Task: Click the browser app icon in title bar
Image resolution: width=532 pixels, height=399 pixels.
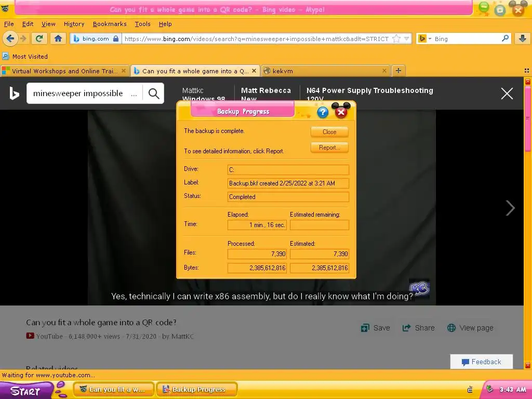Action: click(5, 8)
